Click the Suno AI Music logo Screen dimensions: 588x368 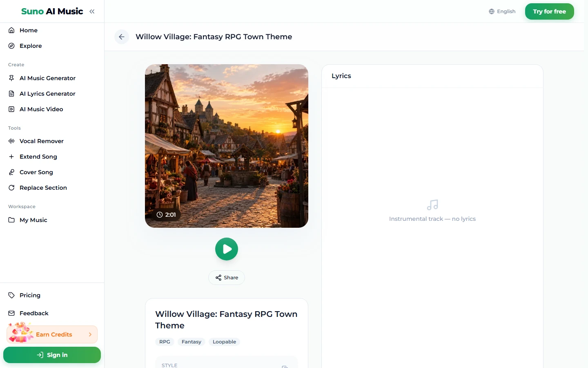coord(52,11)
